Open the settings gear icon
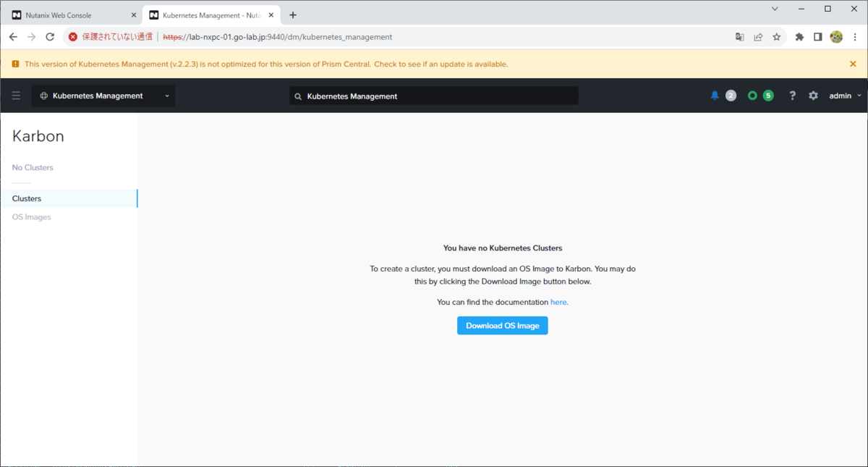This screenshot has width=868, height=467. (813, 96)
